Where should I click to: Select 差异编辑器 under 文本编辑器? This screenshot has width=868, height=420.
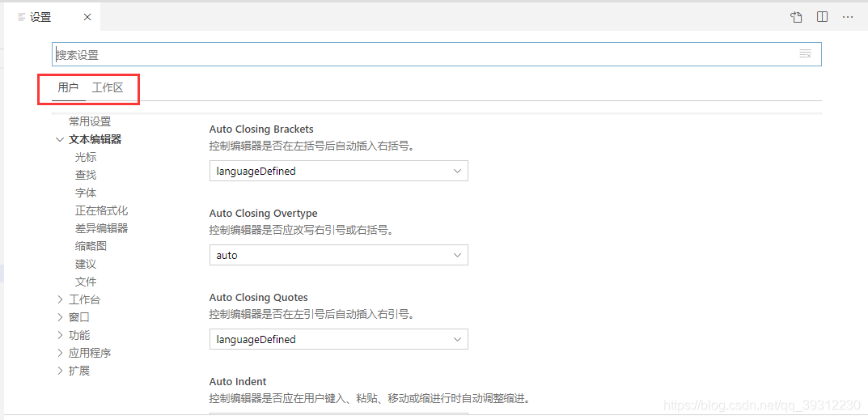(x=101, y=228)
